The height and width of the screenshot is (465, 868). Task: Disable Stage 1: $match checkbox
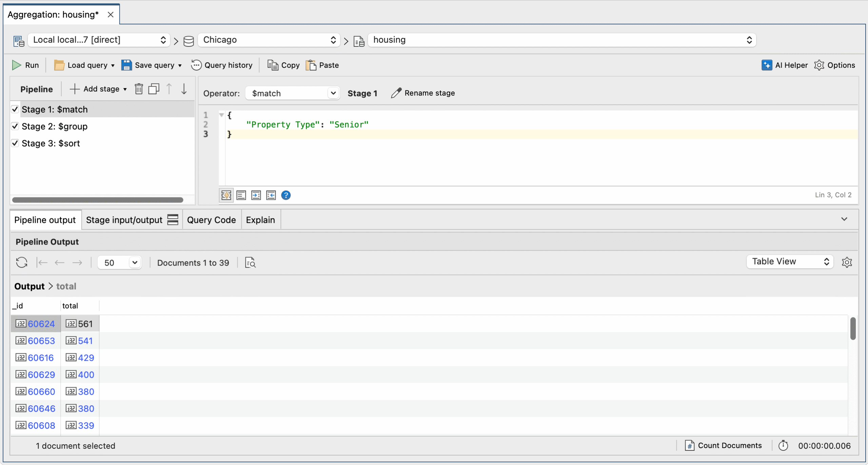(15, 109)
